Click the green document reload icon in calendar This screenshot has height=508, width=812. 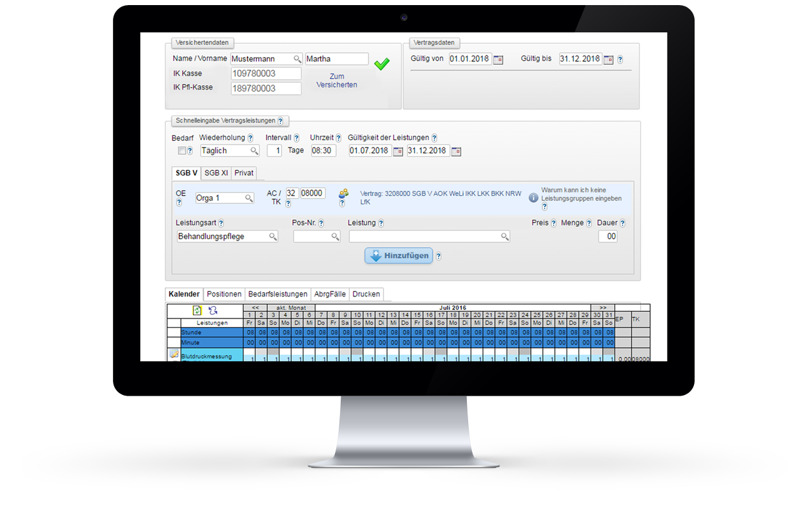pos(197,311)
